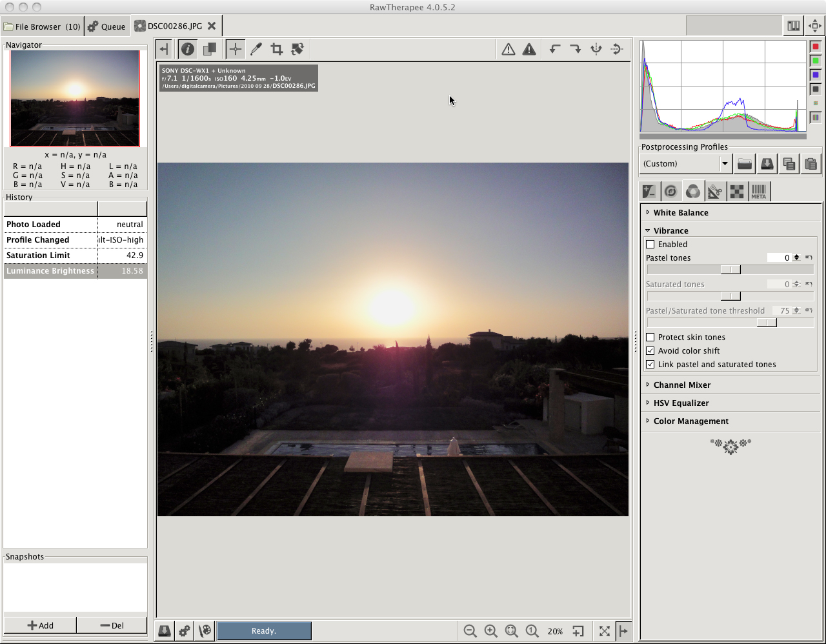
Task: Toggle the luminance histogram (dark square)
Action: [816, 89]
